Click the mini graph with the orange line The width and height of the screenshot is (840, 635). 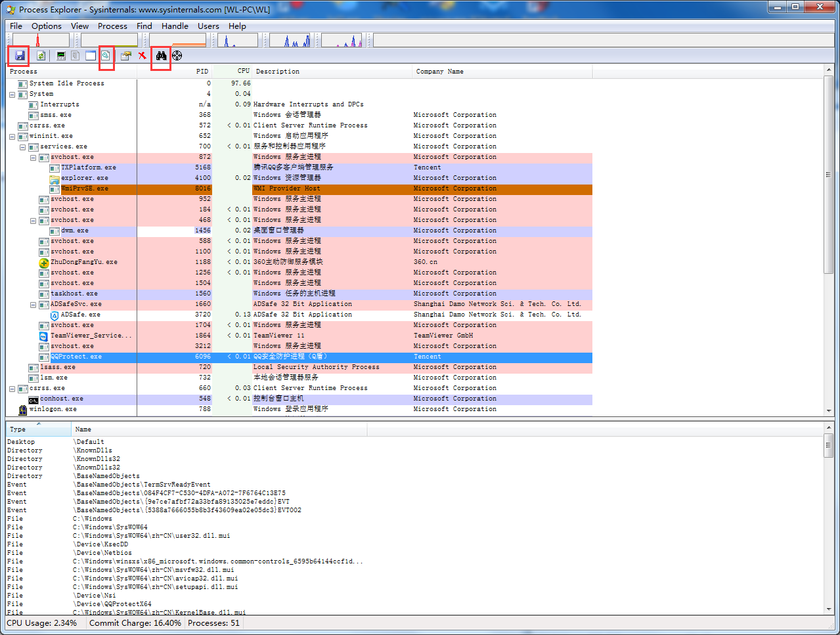point(177,41)
